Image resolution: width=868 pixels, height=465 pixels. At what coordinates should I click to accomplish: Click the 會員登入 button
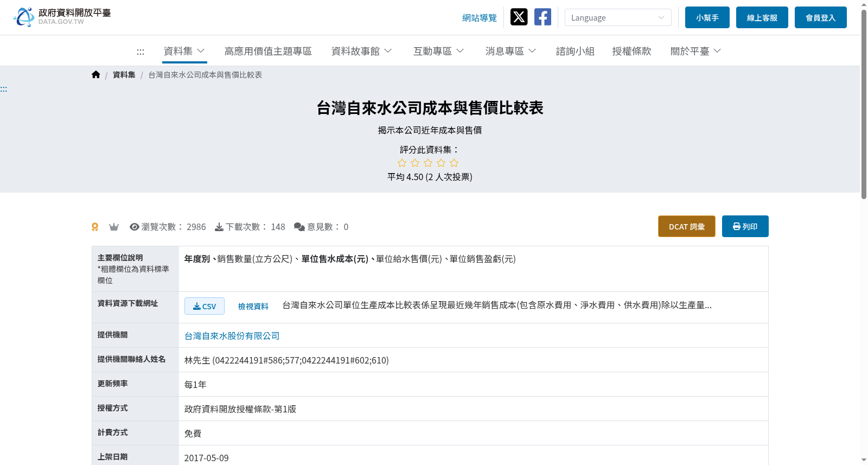[821, 17]
